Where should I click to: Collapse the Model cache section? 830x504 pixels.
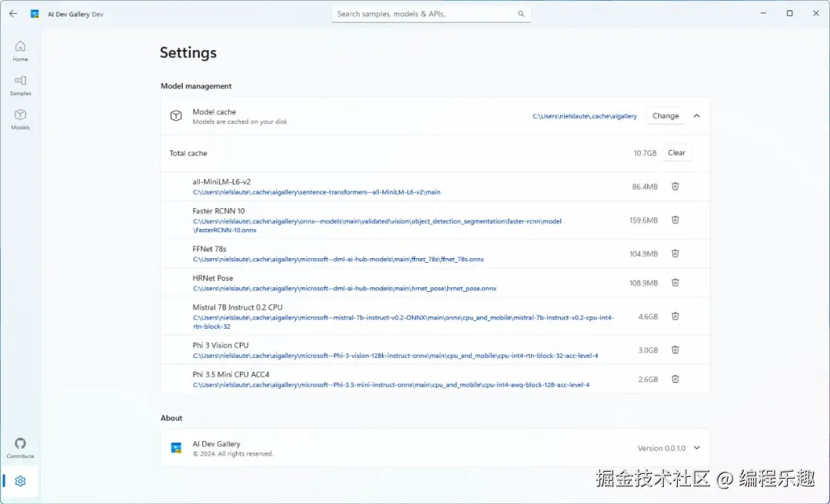[696, 116]
